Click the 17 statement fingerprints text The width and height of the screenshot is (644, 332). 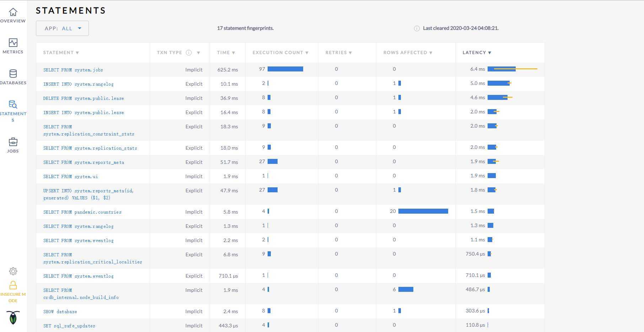point(245,28)
